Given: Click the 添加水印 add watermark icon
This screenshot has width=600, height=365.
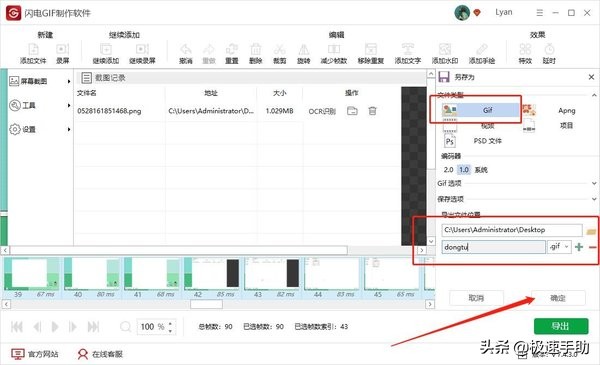Looking at the screenshot, I should 445,49.
